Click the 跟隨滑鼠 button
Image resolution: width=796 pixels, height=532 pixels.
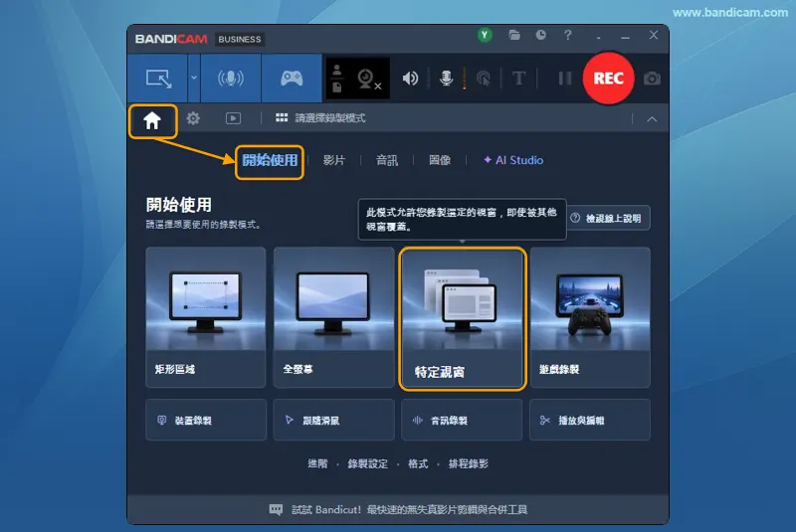333,420
